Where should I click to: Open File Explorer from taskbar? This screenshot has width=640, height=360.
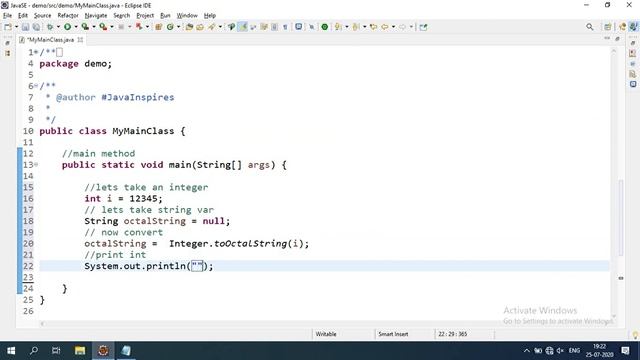pyautogui.click(x=80, y=351)
